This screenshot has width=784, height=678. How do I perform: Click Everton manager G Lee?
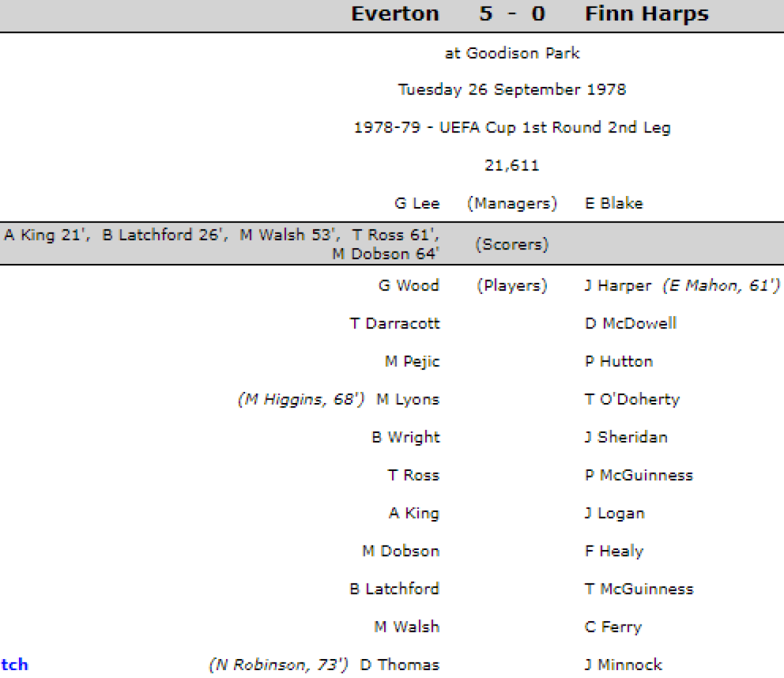pyautogui.click(x=417, y=204)
